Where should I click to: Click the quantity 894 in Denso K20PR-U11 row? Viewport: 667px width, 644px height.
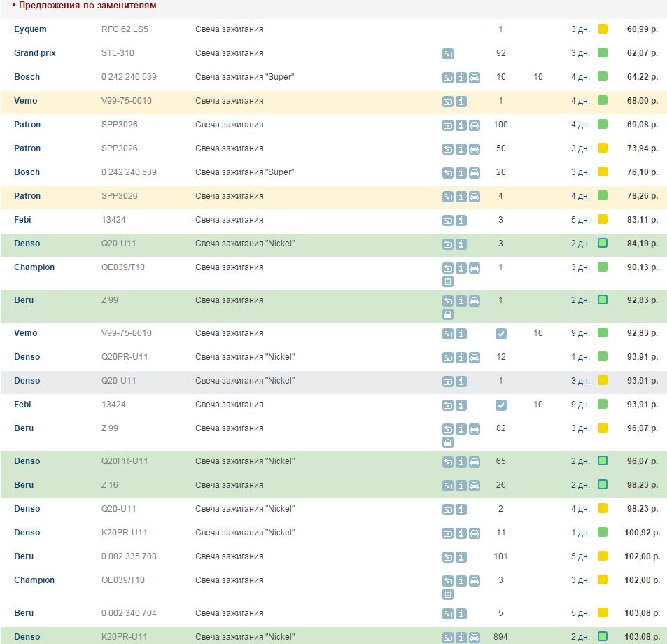click(500, 637)
